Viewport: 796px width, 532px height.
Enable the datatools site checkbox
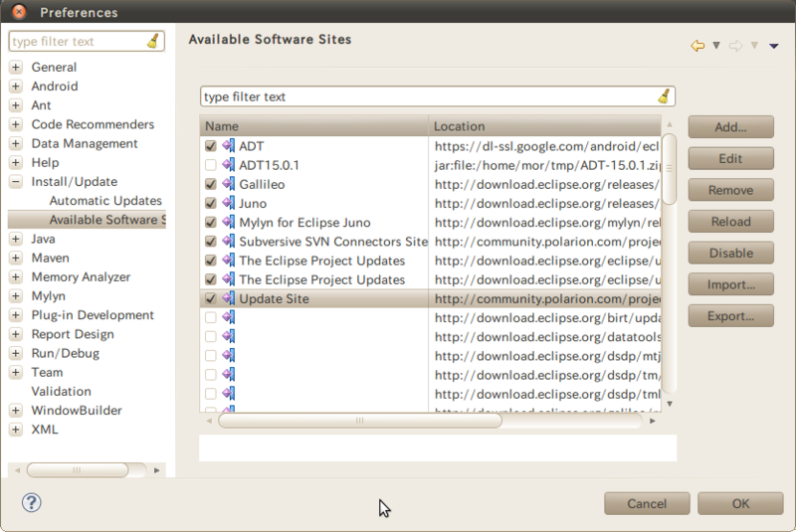click(211, 337)
